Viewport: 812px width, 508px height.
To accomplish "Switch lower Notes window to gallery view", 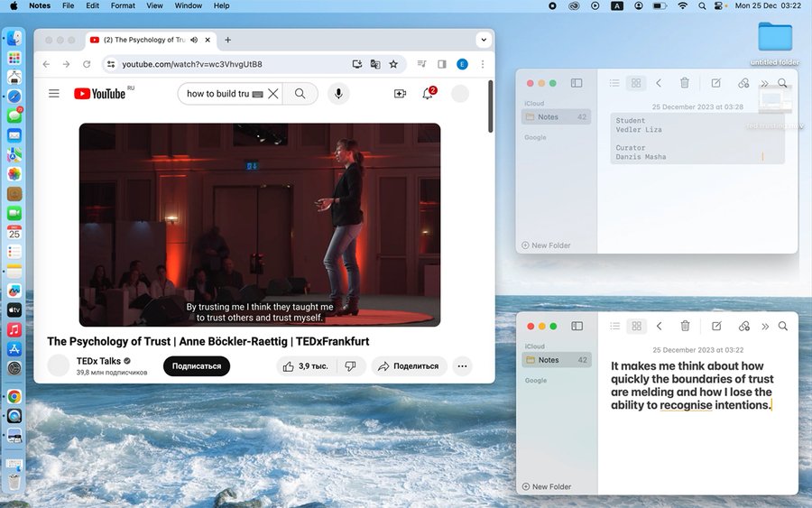I will [636, 326].
